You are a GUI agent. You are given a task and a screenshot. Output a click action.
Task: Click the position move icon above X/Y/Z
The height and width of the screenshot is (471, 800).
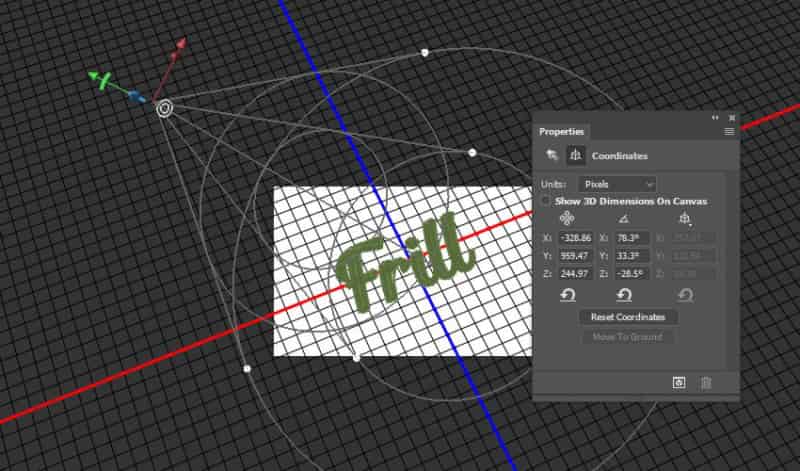tap(567, 218)
